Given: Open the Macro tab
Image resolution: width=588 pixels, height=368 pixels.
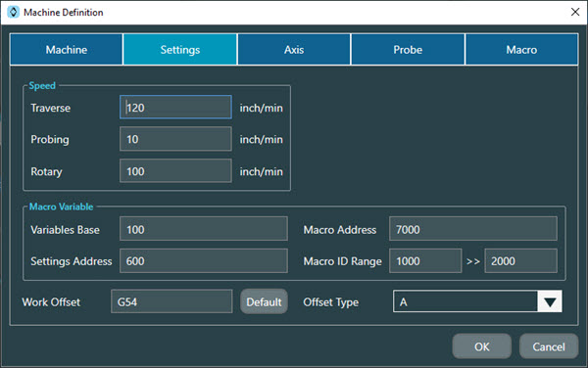Looking at the screenshot, I should pyautogui.click(x=521, y=49).
